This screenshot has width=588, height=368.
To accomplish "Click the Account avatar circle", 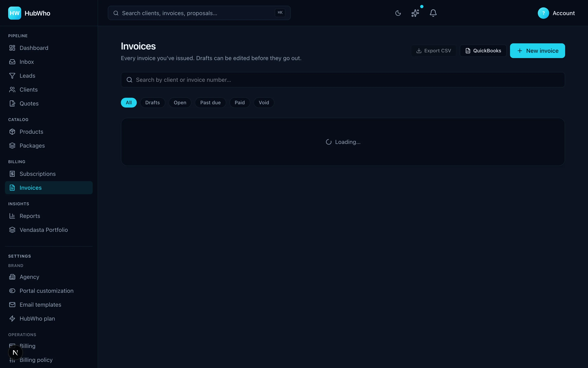I will [543, 13].
